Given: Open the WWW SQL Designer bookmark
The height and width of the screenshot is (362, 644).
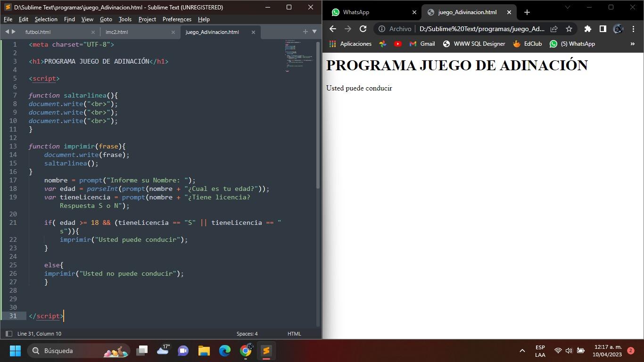Looking at the screenshot, I should click(x=474, y=44).
